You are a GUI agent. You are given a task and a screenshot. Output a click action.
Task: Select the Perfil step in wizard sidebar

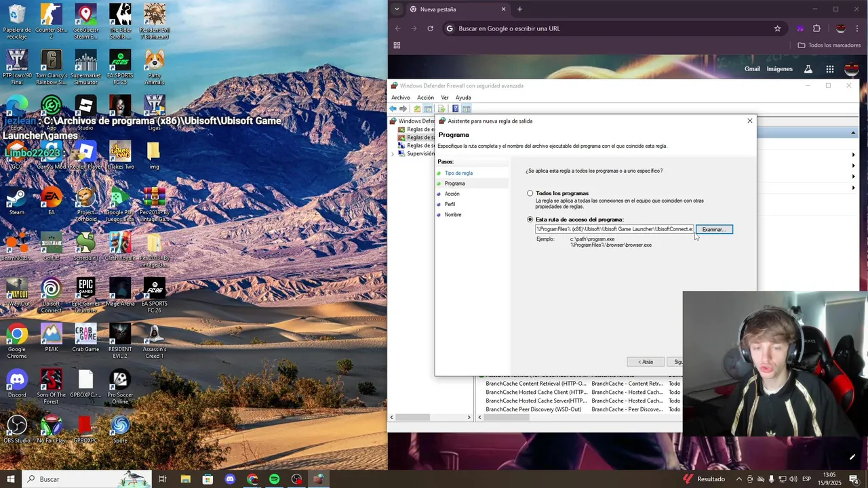coord(450,204)
